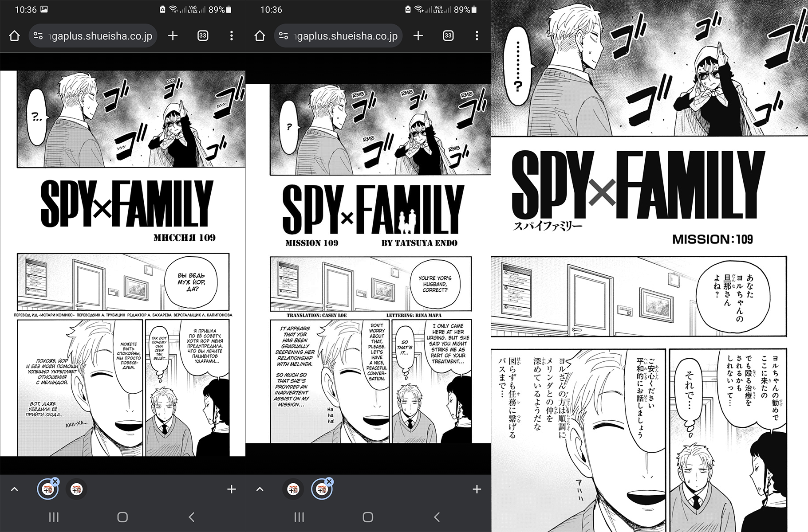Switch to first Manga Plus tab in middle strip
Image resolution: width=808 pixels, height=532 pixels.
293,489
